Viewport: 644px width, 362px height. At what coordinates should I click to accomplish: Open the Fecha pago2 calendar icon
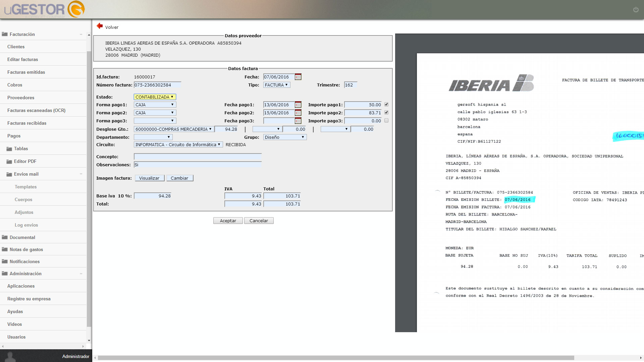coord(298,113)
